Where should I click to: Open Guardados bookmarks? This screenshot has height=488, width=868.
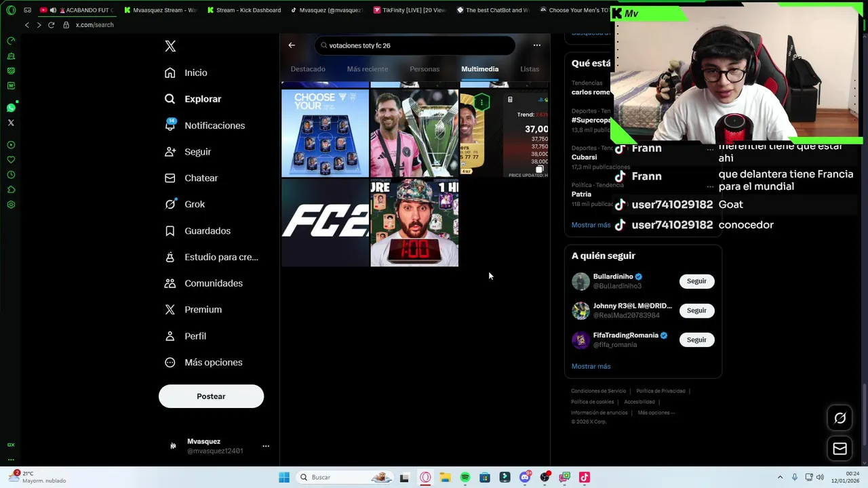(197, 231)
